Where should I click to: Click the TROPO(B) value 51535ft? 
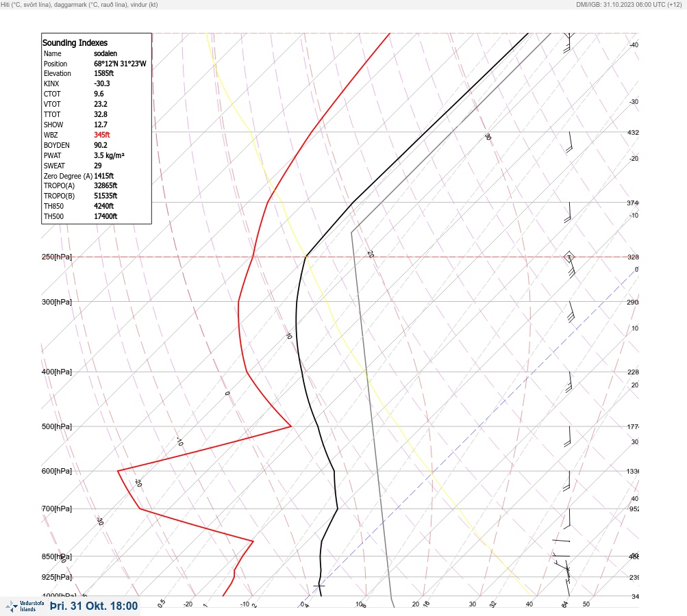tap(105, 196)
